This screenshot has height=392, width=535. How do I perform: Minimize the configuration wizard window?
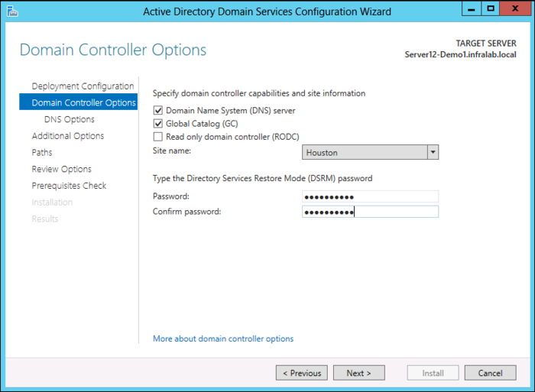(468, 10)
